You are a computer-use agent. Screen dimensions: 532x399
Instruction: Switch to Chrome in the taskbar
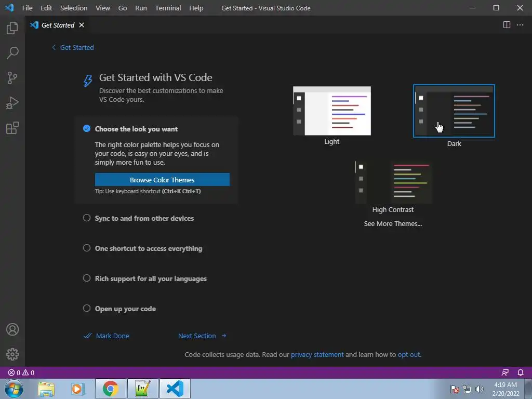111,389
